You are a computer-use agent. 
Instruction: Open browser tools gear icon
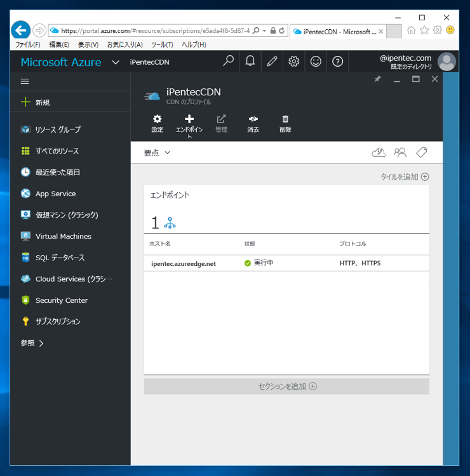point(437,30)
